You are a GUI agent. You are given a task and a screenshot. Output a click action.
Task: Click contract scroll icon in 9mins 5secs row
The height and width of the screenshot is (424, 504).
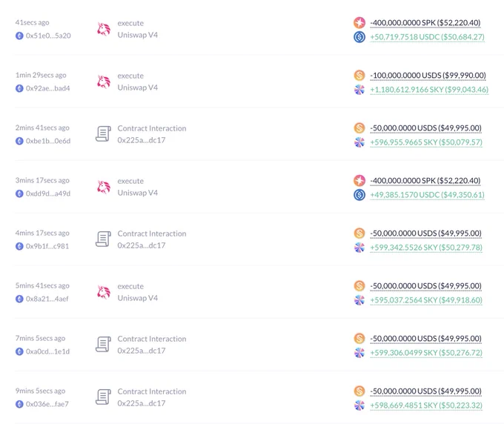(103, 397)
